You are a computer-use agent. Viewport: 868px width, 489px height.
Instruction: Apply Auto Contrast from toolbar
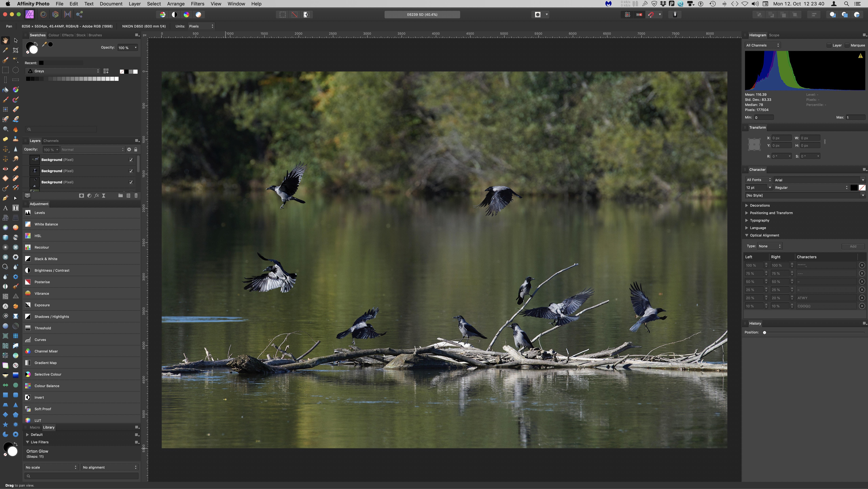[x=175, y=14]
